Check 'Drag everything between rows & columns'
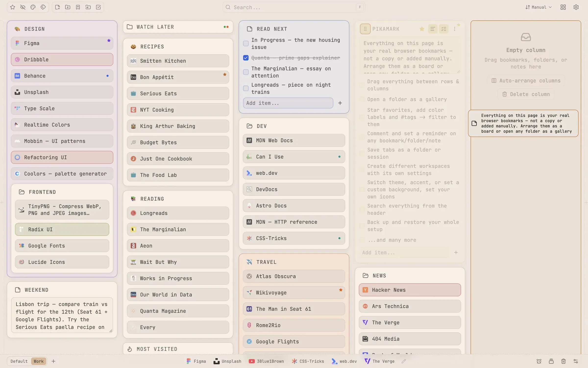This screenshot has height=368, width=588. pyautogui.click(x=362, y=85)
